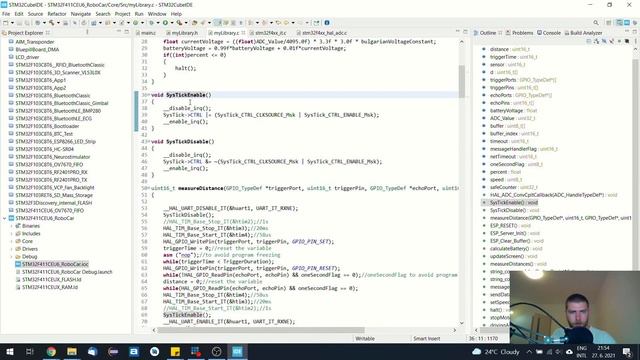
Task: Maximize the Outline panel
Action: [635, 32]
